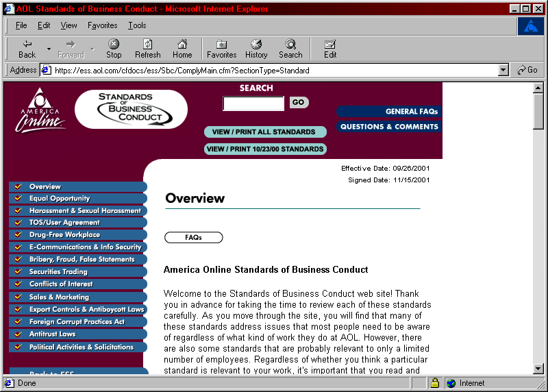Open Drug-Free Workplace section
The height and width of the screenshot is (392, 548).
[x=77, y=235]
